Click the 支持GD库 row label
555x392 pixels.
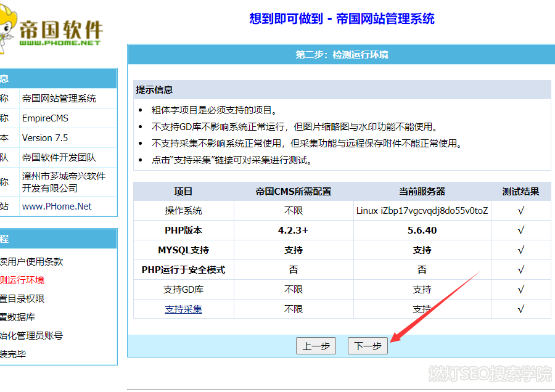pos(183,290)
